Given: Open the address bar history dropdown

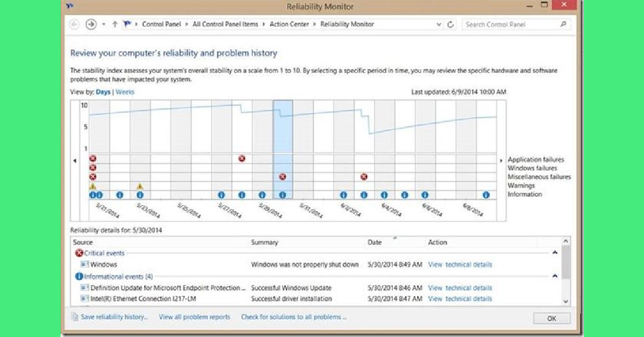Looking at the screenshot, I should point(439,24).
